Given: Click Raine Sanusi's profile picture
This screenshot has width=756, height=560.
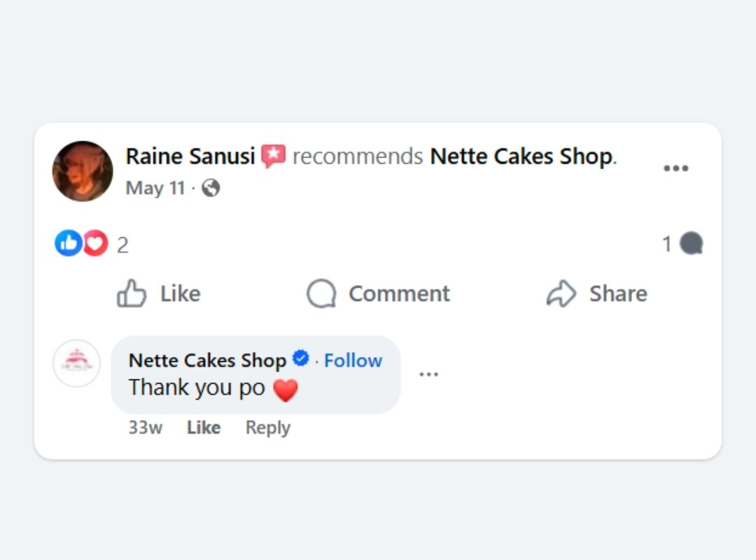Looking at the screenshot, I should (x=83, y=171).
